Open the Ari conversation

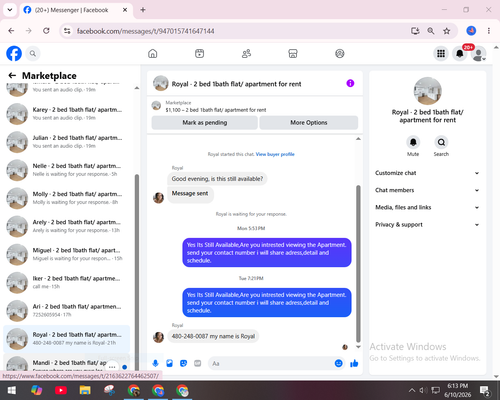point(67,310)
